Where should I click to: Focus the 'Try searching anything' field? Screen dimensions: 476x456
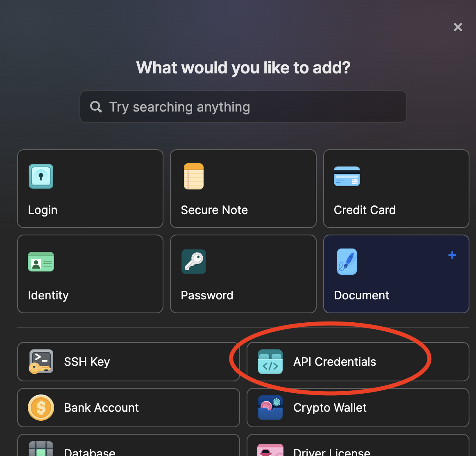click(246, 107)
